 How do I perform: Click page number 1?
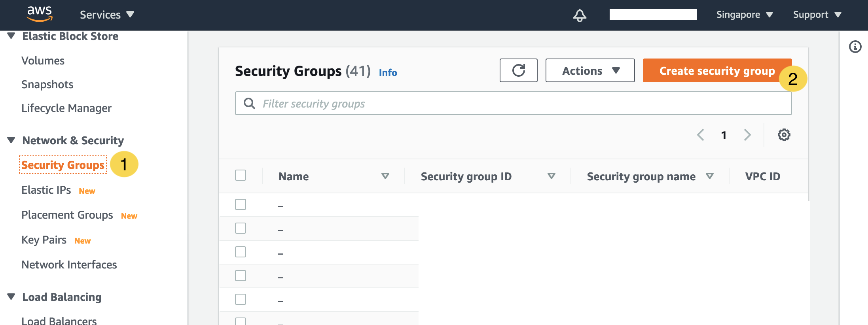tap(724, 135)
